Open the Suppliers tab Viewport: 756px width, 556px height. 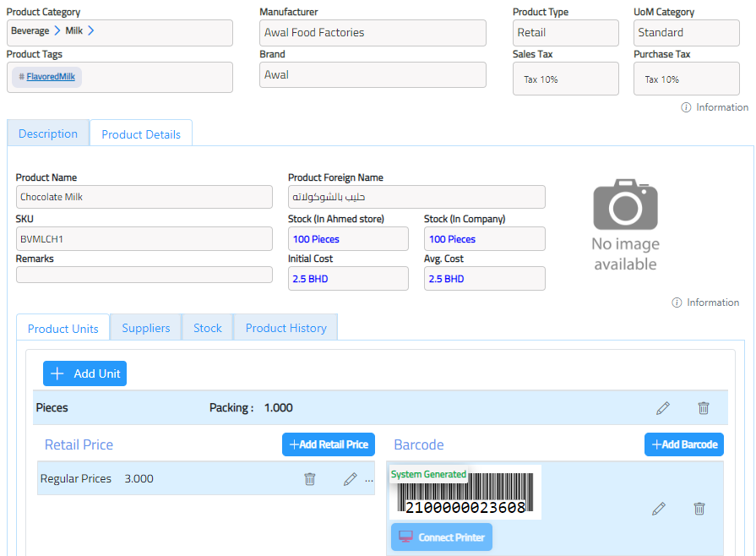tap(145, 328)
